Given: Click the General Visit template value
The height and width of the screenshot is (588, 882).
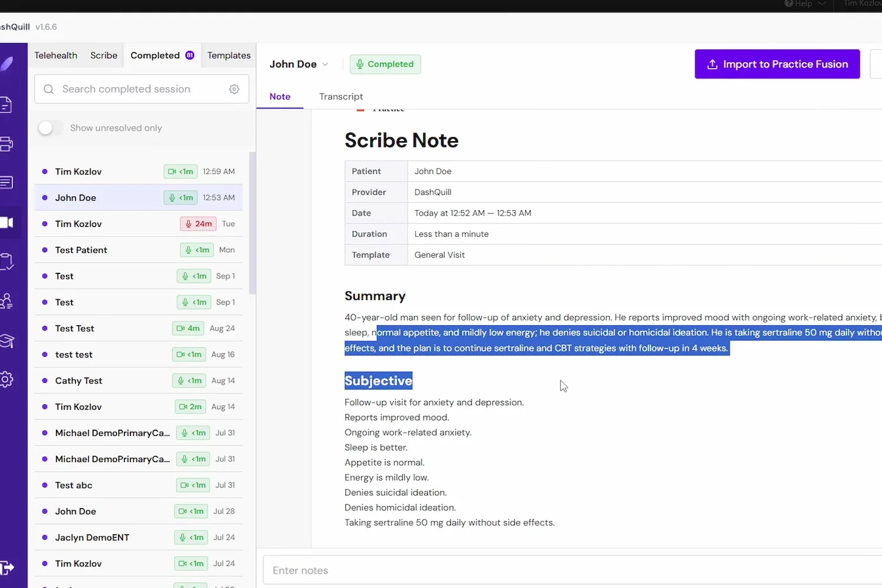Looking at the screenshot, I should [x=439, y=255].
